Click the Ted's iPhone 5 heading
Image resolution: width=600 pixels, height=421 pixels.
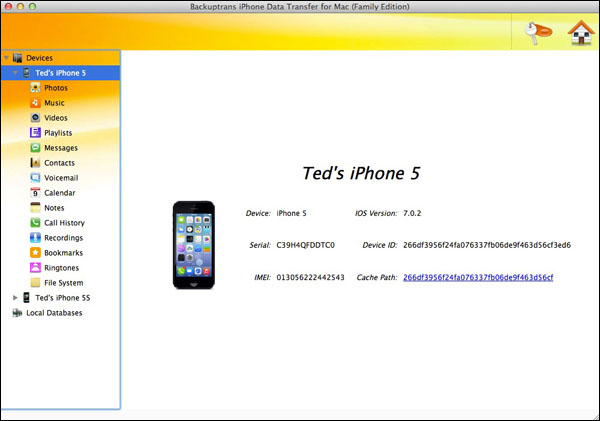click(x=361, y=173)
